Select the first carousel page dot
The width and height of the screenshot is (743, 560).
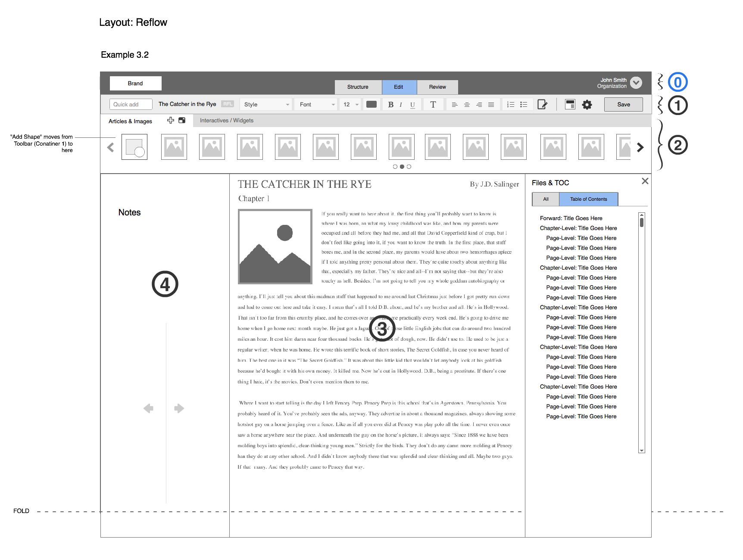click(395, 167)
